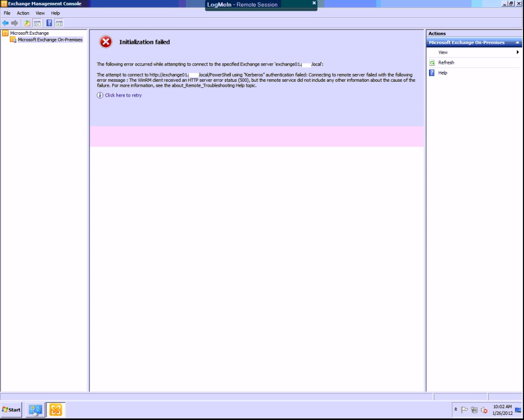
Task: Open the File menu
Action: 7,13
